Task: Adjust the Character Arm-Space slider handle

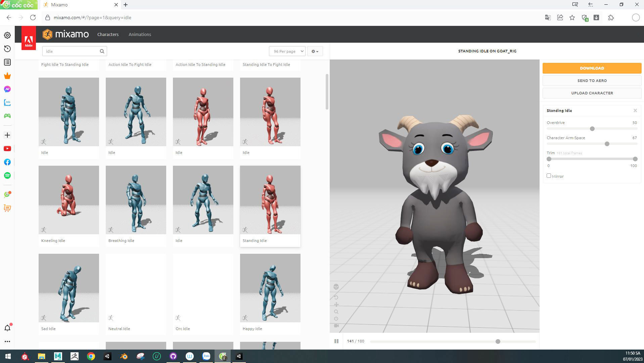Action: point(607,144)
